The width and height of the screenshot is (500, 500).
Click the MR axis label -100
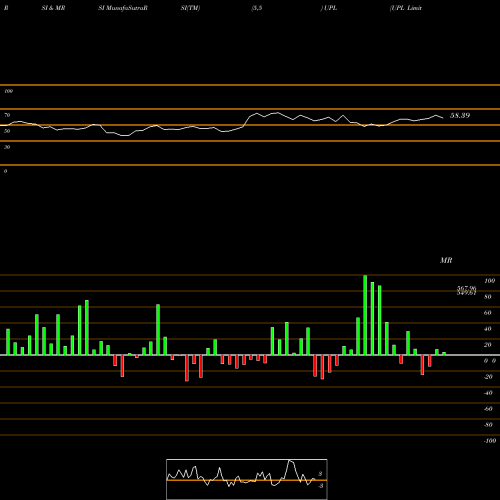pyautogui.click(x=490, y=441)
